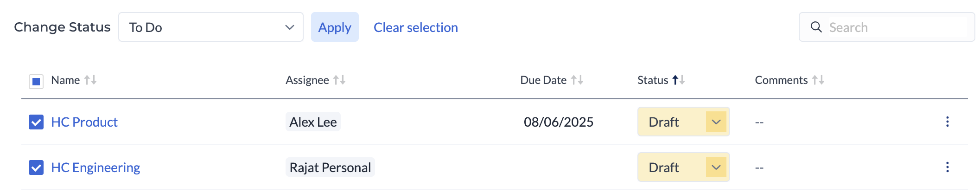Toggle the select-all checkbox in header
The height and width of the screenshot is (193, 980).
[x=36, y=82]
